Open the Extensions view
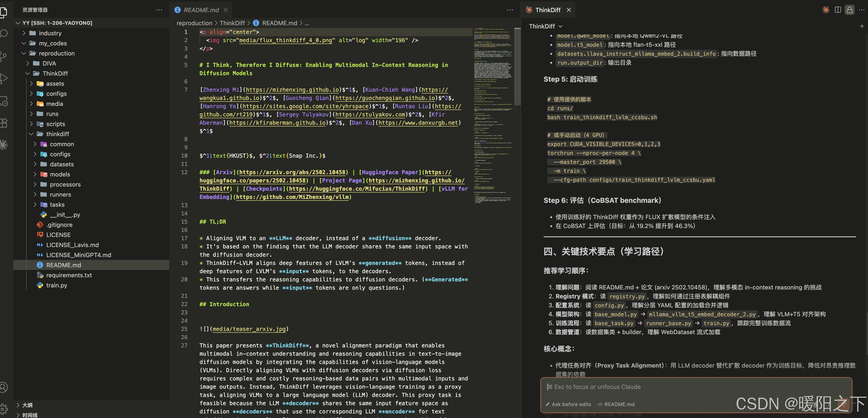Viewport: 868px width, 418px height. (x=3, y=123)
